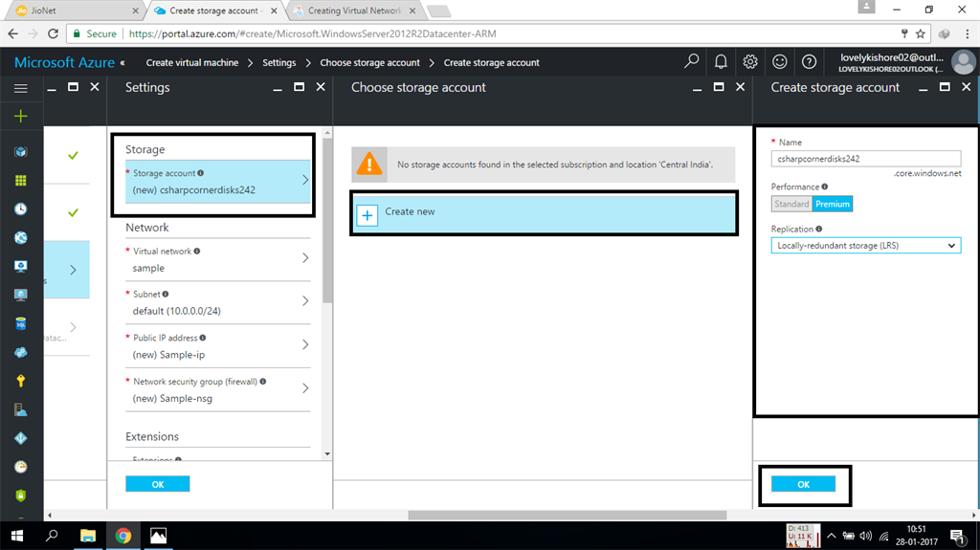Click the Settings breadcrumb

(x=278, y=62)
